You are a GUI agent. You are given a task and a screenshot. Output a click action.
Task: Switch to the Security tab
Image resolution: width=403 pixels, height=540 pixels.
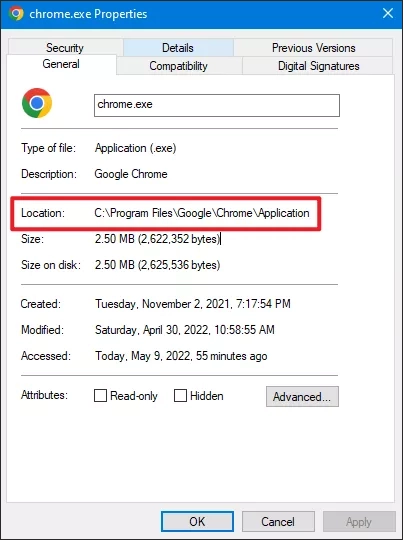click(x=65, y=48)
